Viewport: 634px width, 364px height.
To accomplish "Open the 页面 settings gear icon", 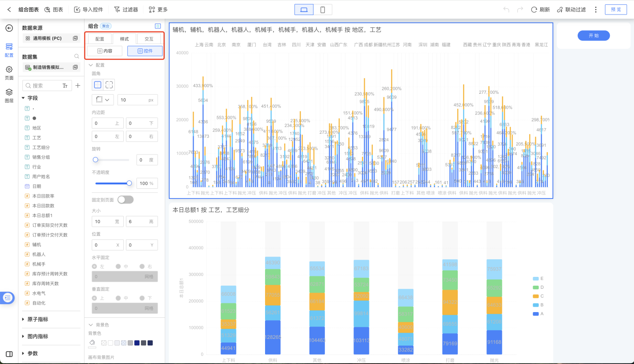I will coord(9,70).
